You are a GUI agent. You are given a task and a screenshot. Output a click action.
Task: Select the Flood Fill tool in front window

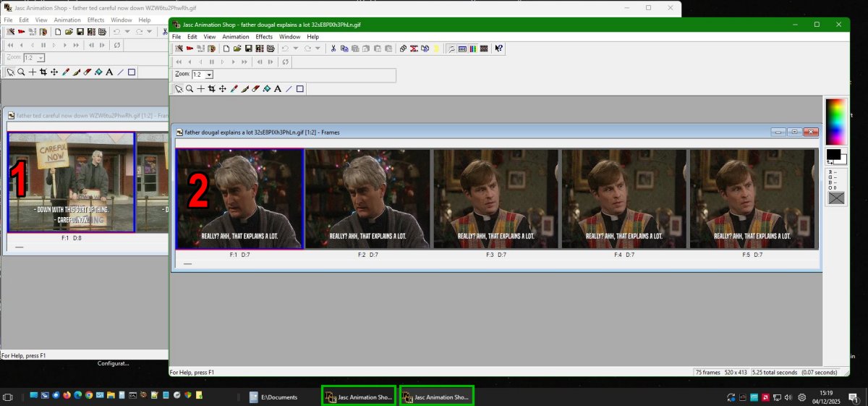tap(266, 89)
